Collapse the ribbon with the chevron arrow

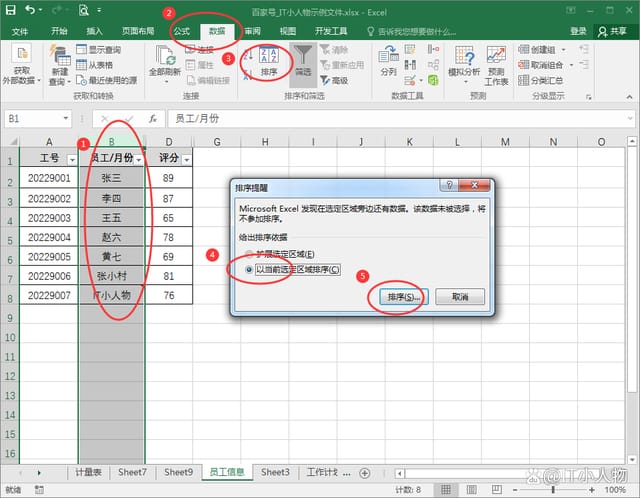tap(629, 97)
